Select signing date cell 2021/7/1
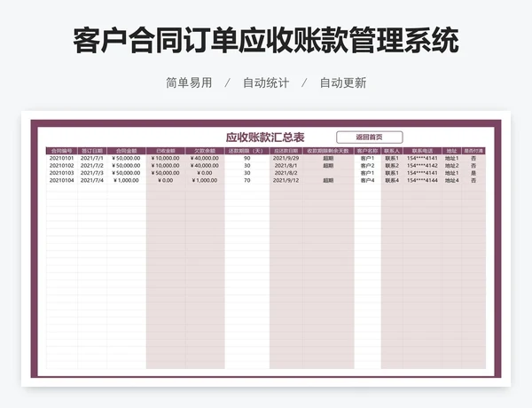Image resolution: width=532 pixels, height=408 pixels. 92,158
